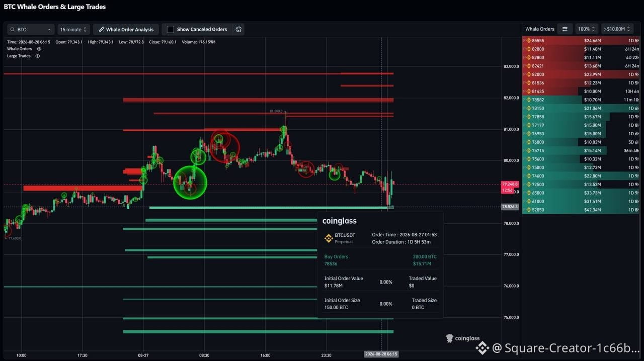Click the 79,248.8 current price label
644x361 pixels.
pyautogui.click(x=510, y=184)
